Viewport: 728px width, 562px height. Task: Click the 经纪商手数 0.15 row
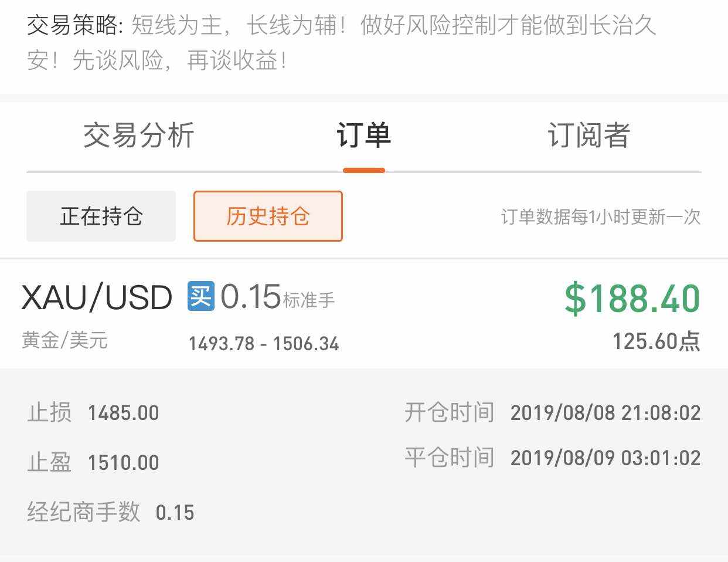110,512
